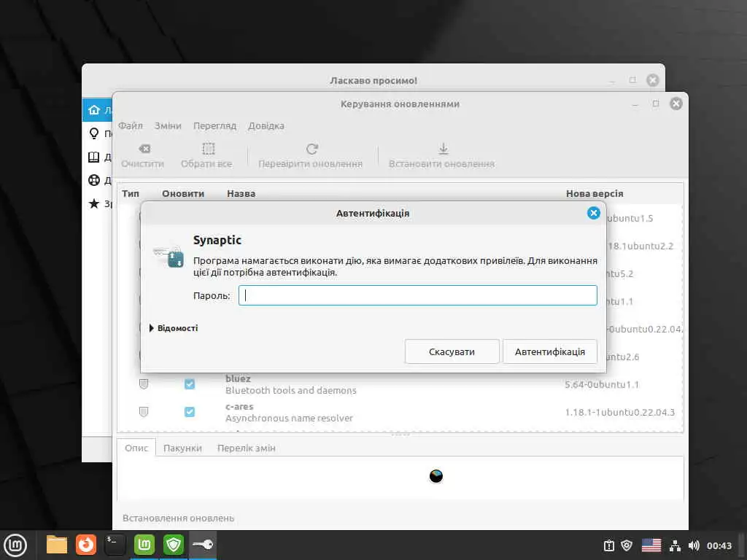Sort by the Назва column header
This screenshot has width=747, height=560.
tap(241, 193)
